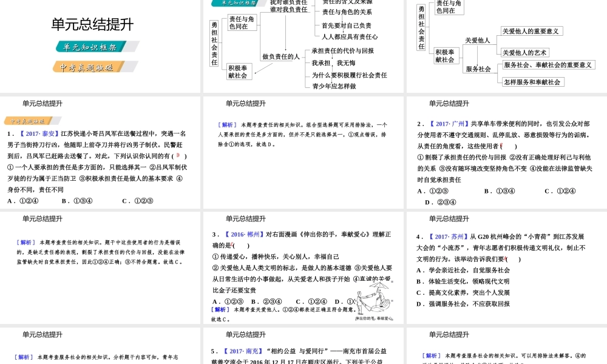Choose option B 体验生活变化，领略现代文明
607x364 pixels.
(x=463, y=281)
